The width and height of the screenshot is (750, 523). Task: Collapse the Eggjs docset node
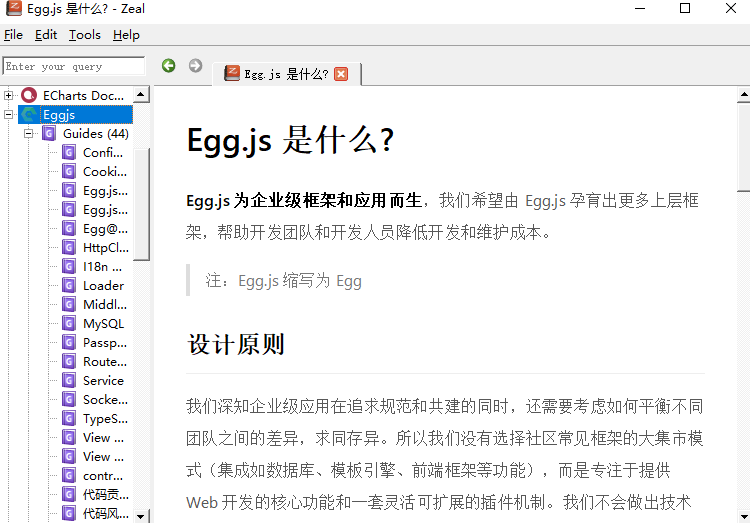click(x=8, y=114)
